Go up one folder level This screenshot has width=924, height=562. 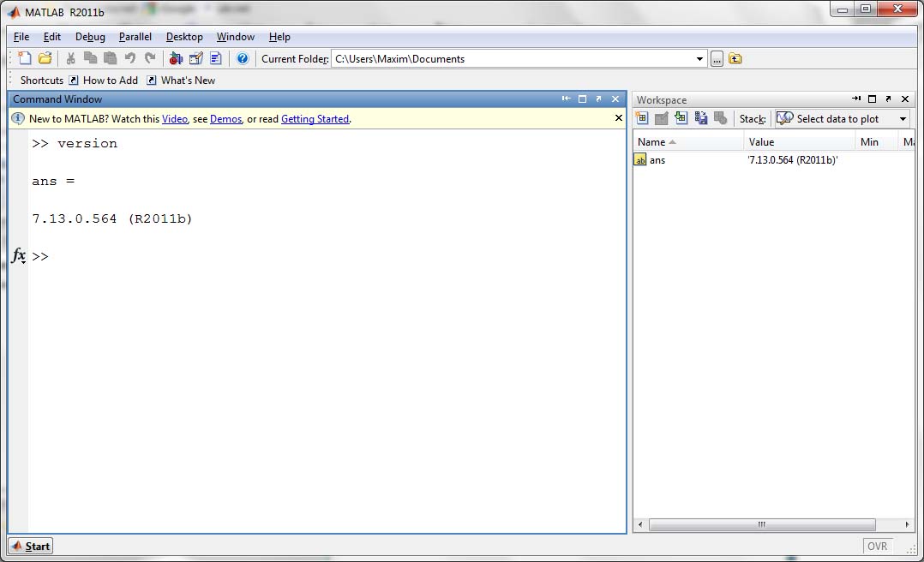[x=735, y=59]
